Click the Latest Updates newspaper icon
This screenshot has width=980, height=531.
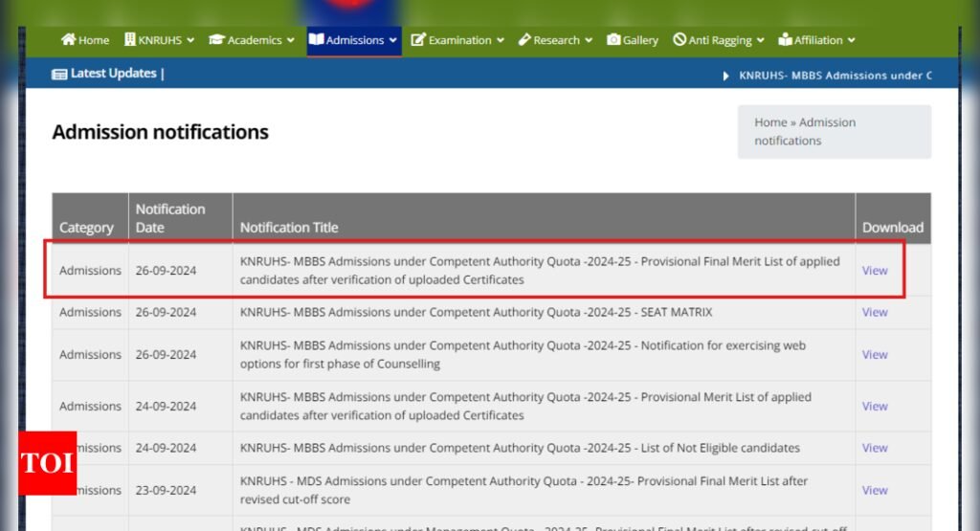[x=59, y=74]
